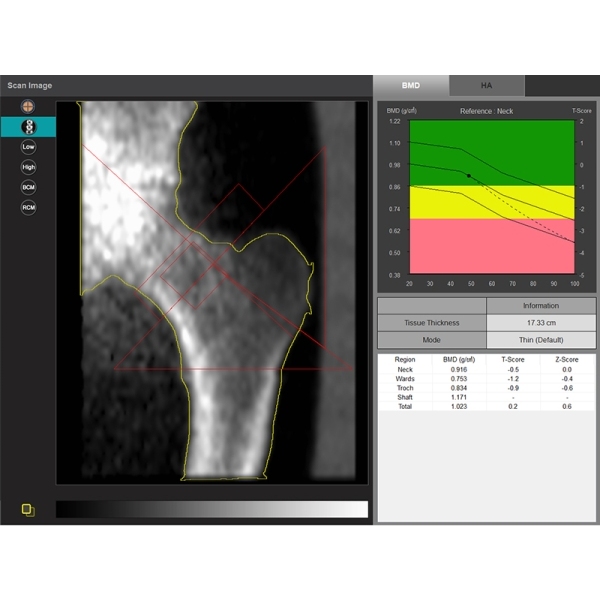Viewport: 600px width, 600px height.
Task: Click the Tissue Thickness 17.33 cm value
Action: click(540, 322)
